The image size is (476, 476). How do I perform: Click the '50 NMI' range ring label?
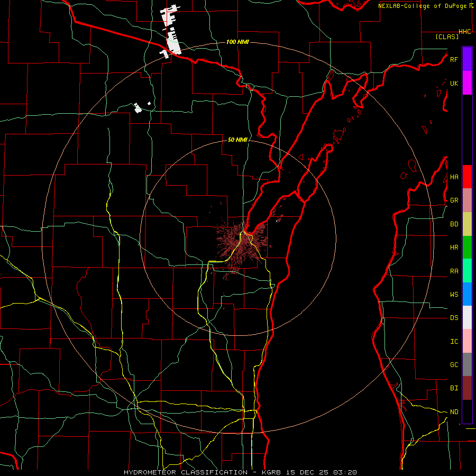[237, 140]
